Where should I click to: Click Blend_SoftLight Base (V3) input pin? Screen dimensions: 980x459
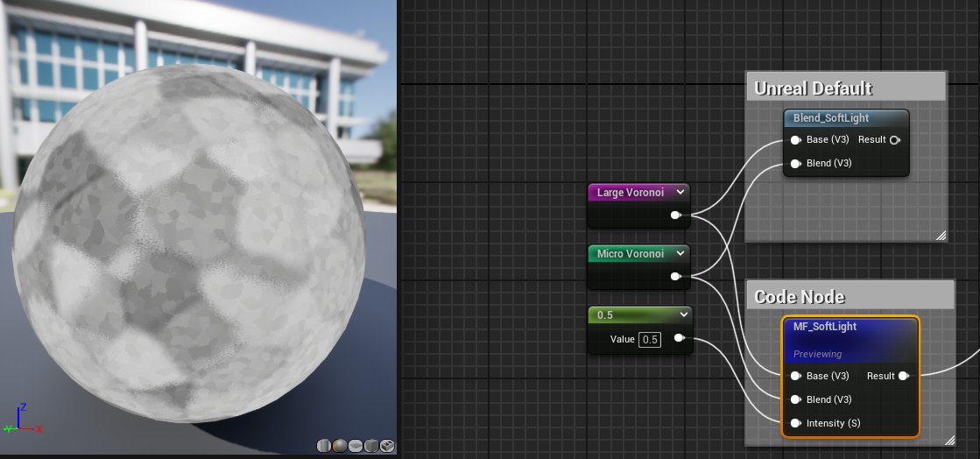click(795, 140)
